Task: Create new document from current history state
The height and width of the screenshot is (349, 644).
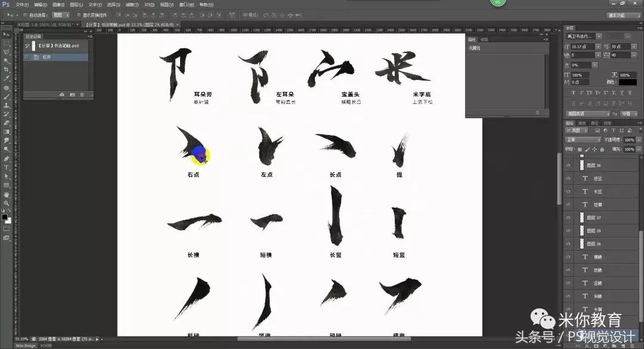Action: point(62,95)
